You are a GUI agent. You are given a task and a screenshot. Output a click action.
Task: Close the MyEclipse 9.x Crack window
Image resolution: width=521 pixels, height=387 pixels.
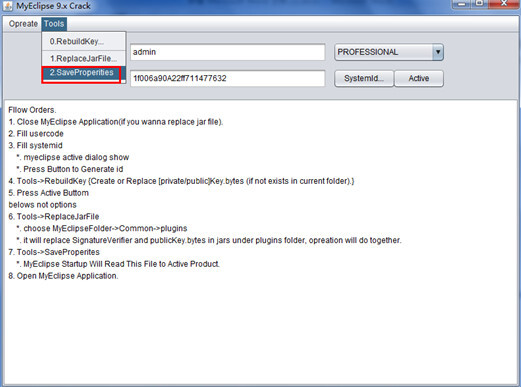504,4
